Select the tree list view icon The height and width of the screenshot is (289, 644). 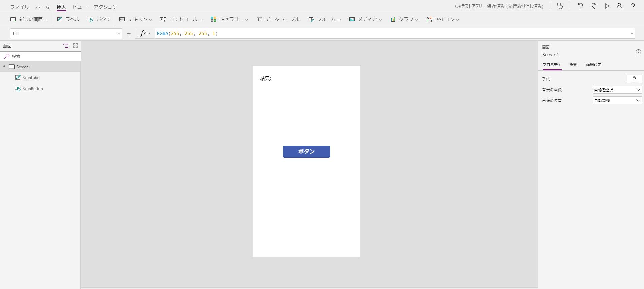(x=66, y=46)
